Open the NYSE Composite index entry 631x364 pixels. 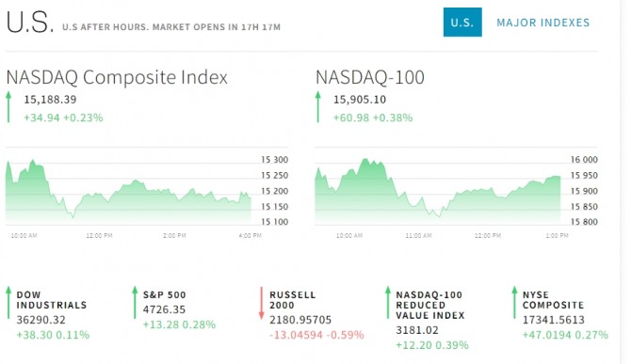[x=565, y=315]
